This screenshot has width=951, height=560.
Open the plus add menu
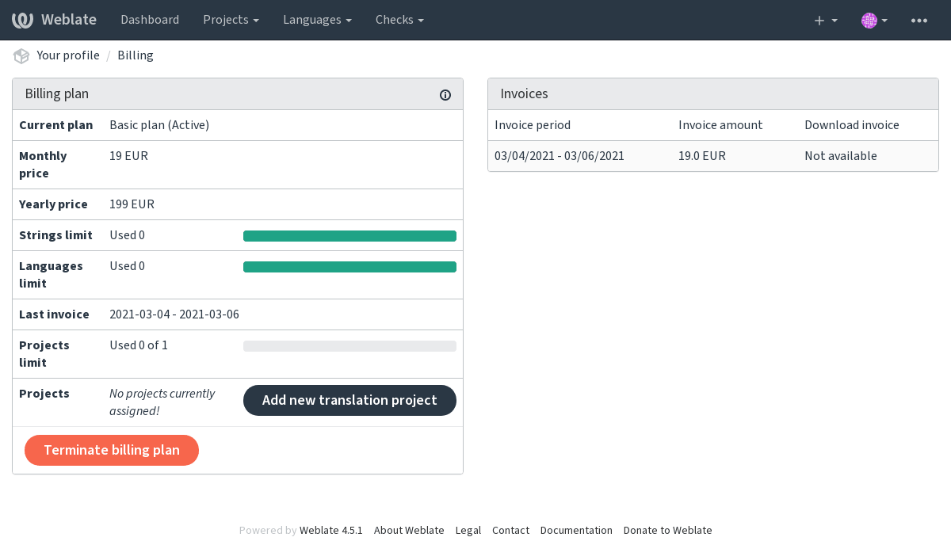(826, 21)
